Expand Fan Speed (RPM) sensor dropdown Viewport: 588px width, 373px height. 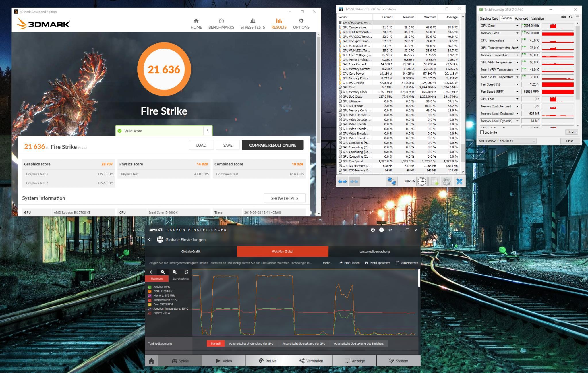(x=517, y=92)
